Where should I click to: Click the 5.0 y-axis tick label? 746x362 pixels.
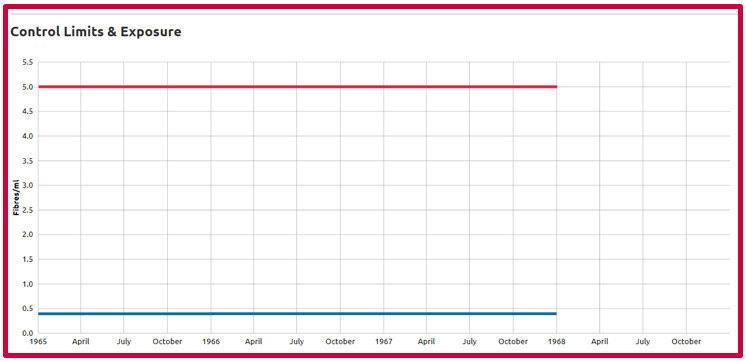pyautogui.click(x=27, y=87)
